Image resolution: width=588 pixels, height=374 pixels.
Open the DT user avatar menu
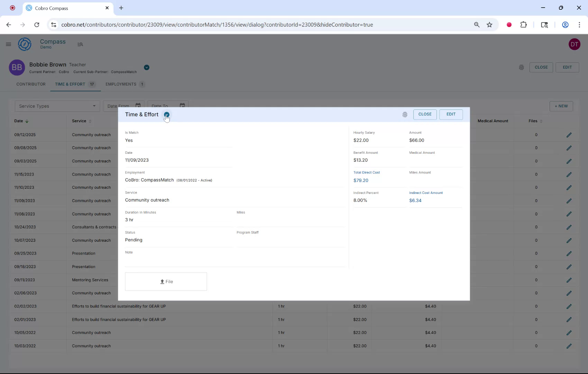[574, 44]
